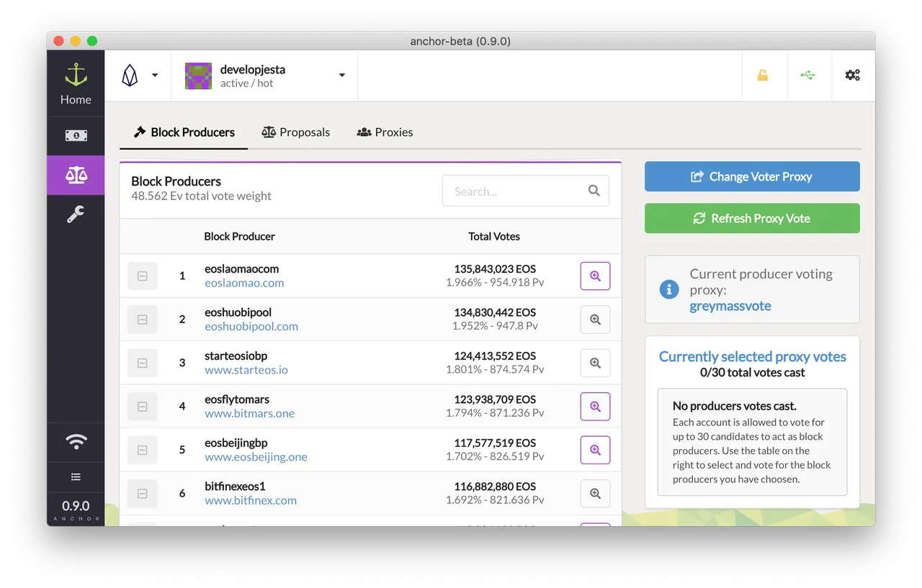Click the search magnifier icon
922x588 pixels.
[594, 191]
